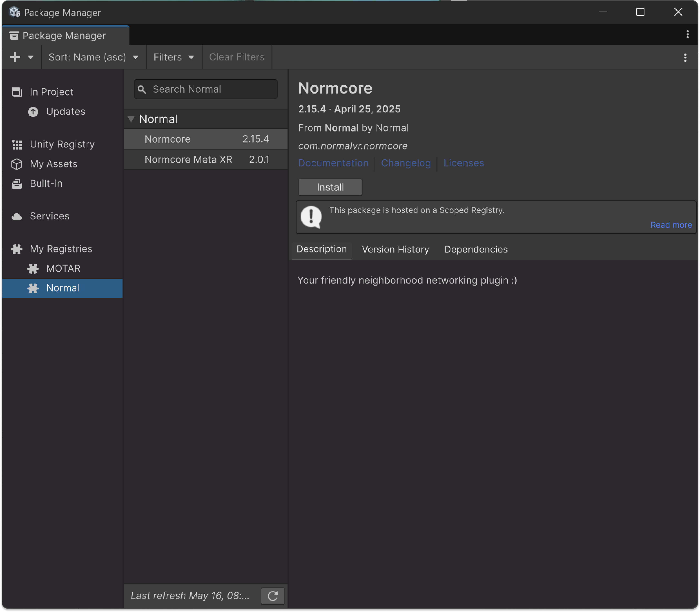Open toolbar kebab menu beside Clear Filters
This screenshot has width=700, height=612.
click(x=685, y=57)
